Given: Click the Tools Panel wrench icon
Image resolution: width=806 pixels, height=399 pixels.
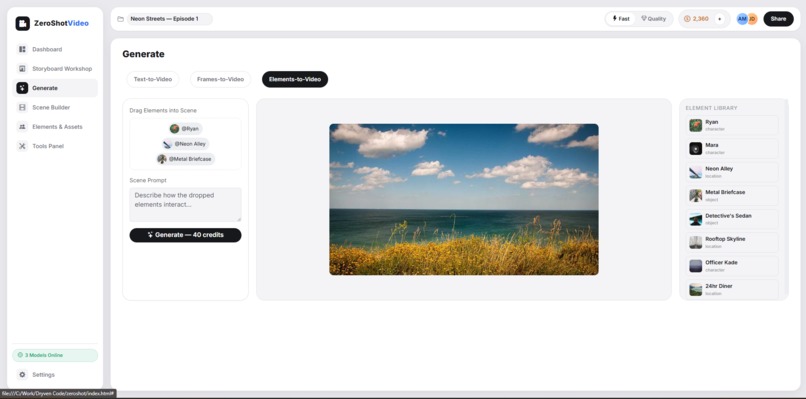Looking at the screenshot, I should point(22,146).
